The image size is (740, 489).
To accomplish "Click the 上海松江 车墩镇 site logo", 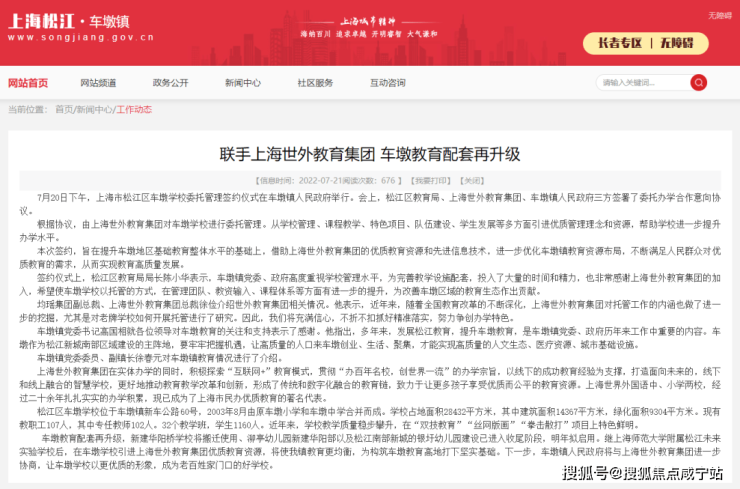I will tap(69, 21).
